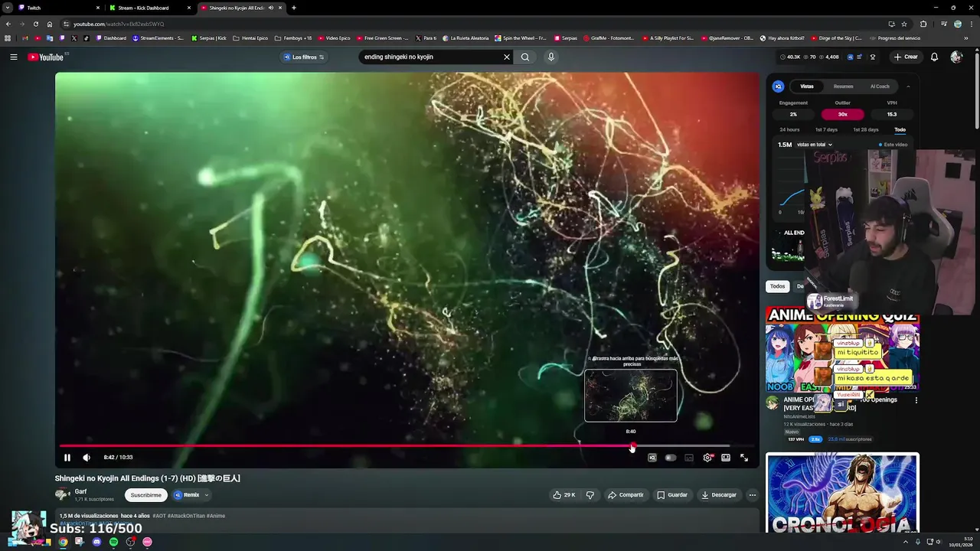
Task: Open the tab list dropdown arrow
Action: pos(8,8)
